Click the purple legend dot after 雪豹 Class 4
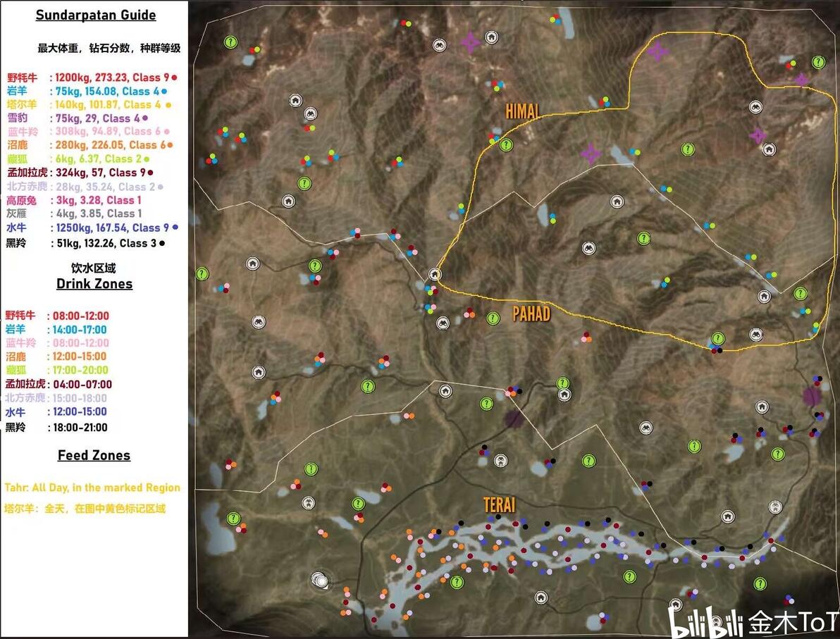This screenshot has height=639, width=840. coord(145,118)
